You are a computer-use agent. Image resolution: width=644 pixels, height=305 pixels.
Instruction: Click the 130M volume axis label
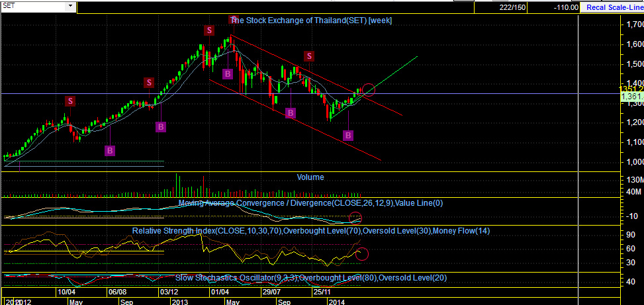pyautogui.click(x=635, y=180)
